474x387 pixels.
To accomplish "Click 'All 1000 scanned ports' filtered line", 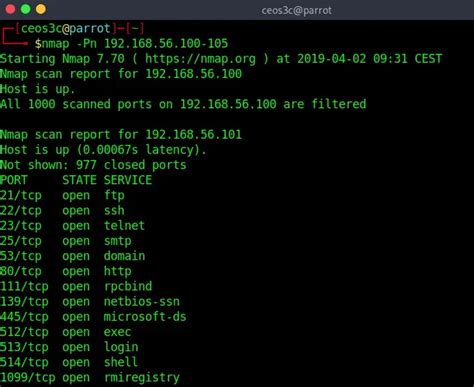I will coord(183,104).
